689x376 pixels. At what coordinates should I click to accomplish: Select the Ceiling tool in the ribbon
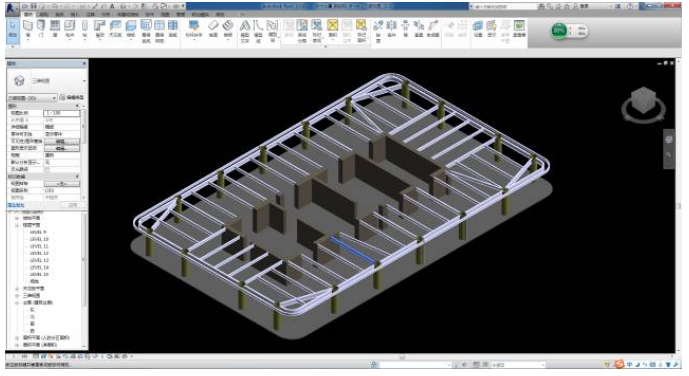click(x=116, y=29)
